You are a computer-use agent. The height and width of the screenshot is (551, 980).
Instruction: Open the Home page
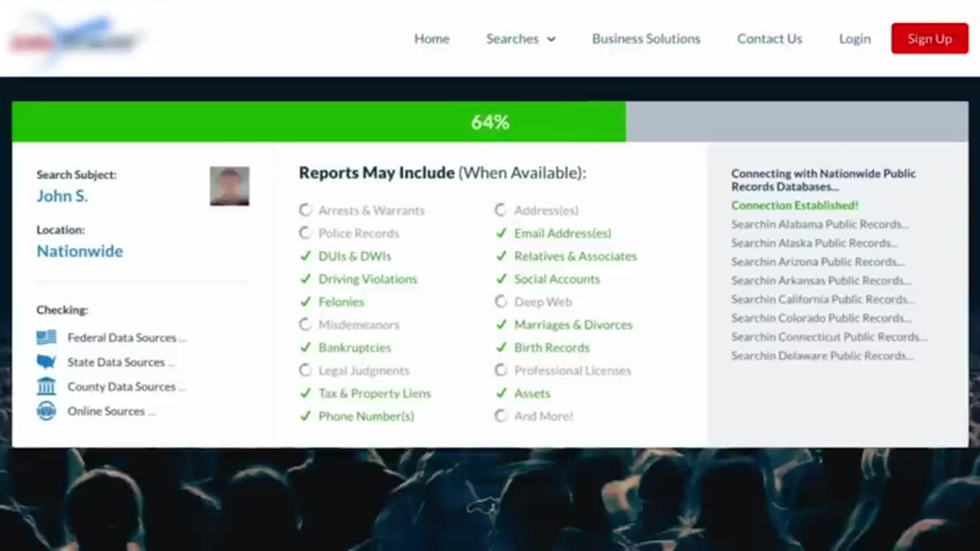pos(432,38)
